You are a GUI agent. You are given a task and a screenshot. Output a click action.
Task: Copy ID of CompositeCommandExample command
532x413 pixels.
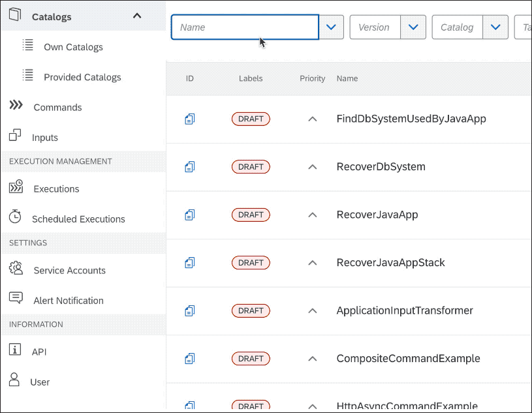pos(190,359)
